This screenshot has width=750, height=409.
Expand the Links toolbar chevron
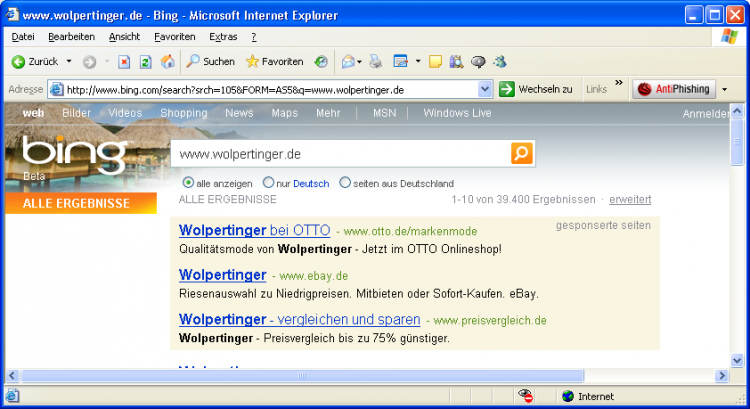coord(618,84)
